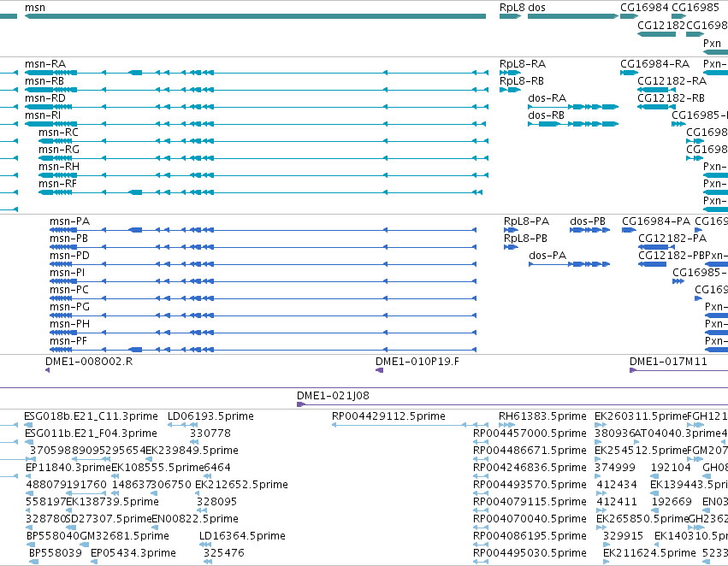The height and width of the screenshot is (566, 728).
Task: Select the msn-PI protein label
Action: tap(68, 273)
